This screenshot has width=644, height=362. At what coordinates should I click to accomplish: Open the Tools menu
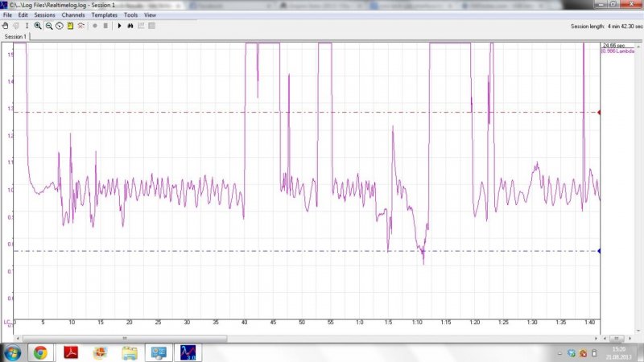[130, 15]
